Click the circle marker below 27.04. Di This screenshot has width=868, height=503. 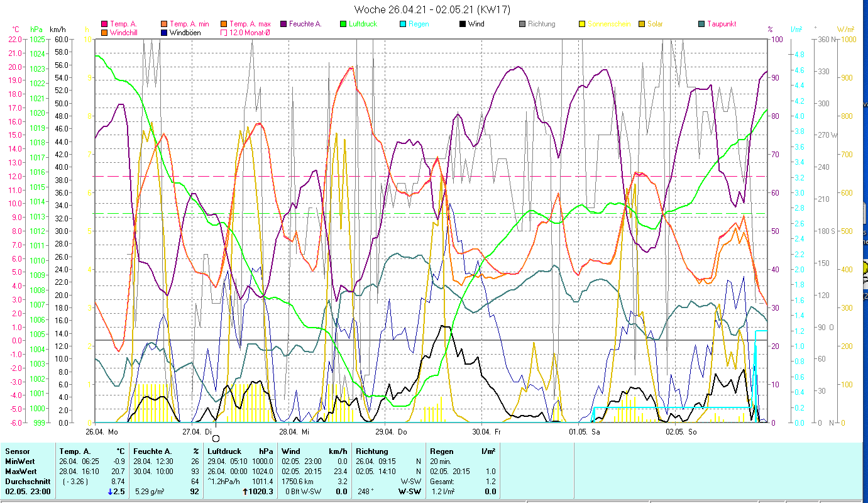[216, 438]
